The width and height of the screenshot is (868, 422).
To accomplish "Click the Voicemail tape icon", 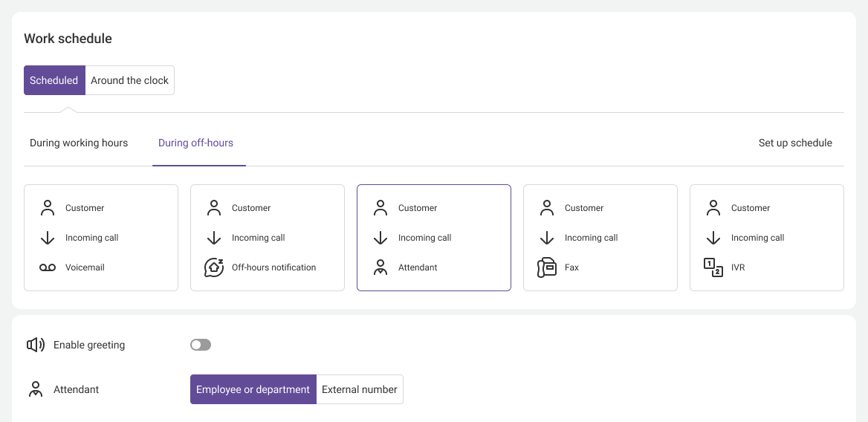I will click(x=48, y=267).
